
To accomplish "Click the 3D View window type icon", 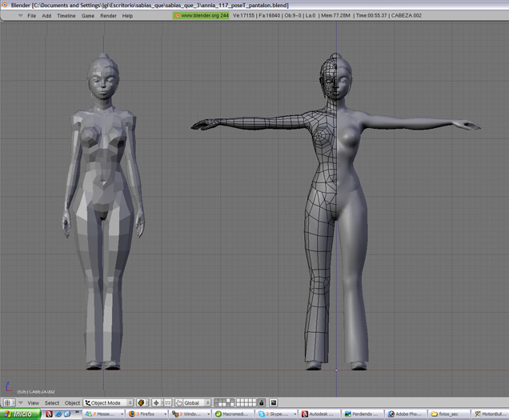I will coord(7,402).
